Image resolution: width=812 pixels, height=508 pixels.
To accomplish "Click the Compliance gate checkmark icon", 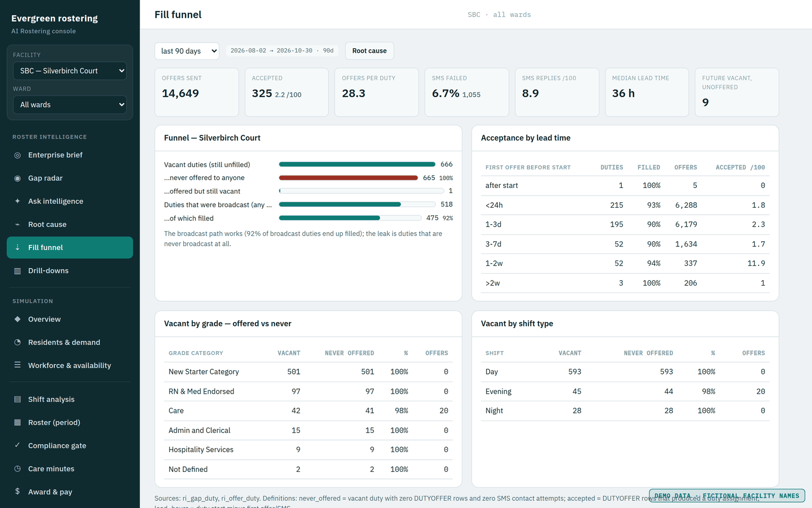I will pos(17,446).
